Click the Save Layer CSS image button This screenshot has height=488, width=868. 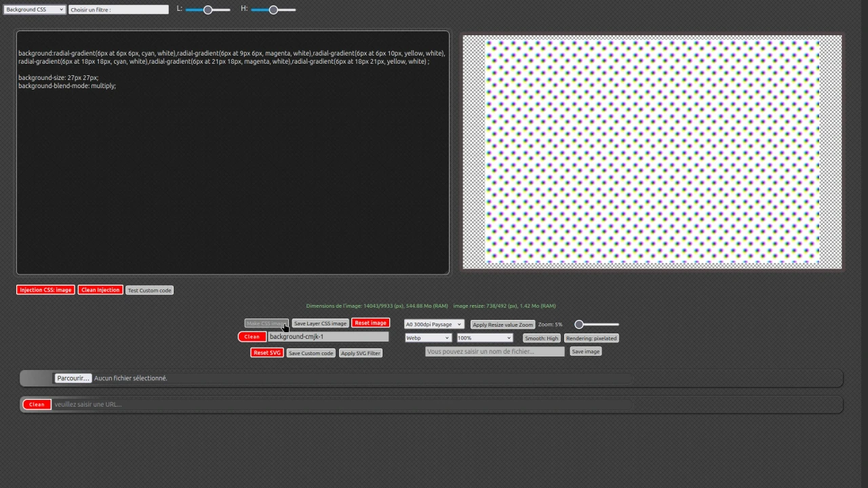(x=319, y=323)
